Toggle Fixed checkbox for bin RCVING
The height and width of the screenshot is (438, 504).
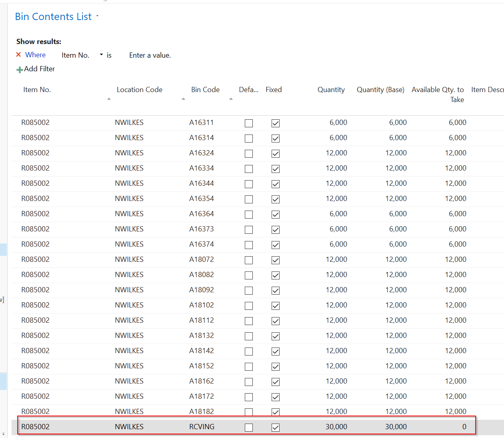pyautogui.click(x=276, y=428)
